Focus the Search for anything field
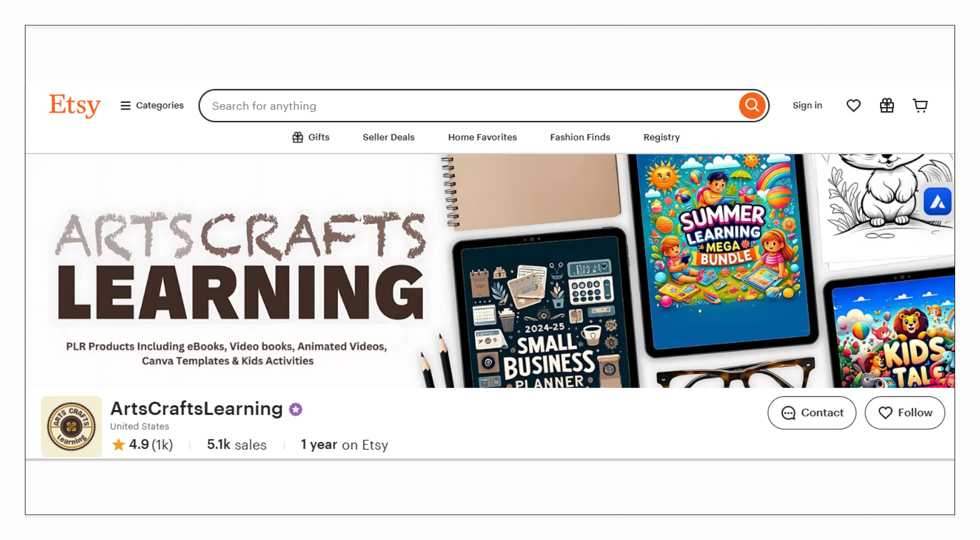980x540 pixels. pyautogui.click(x=470, y=106)
